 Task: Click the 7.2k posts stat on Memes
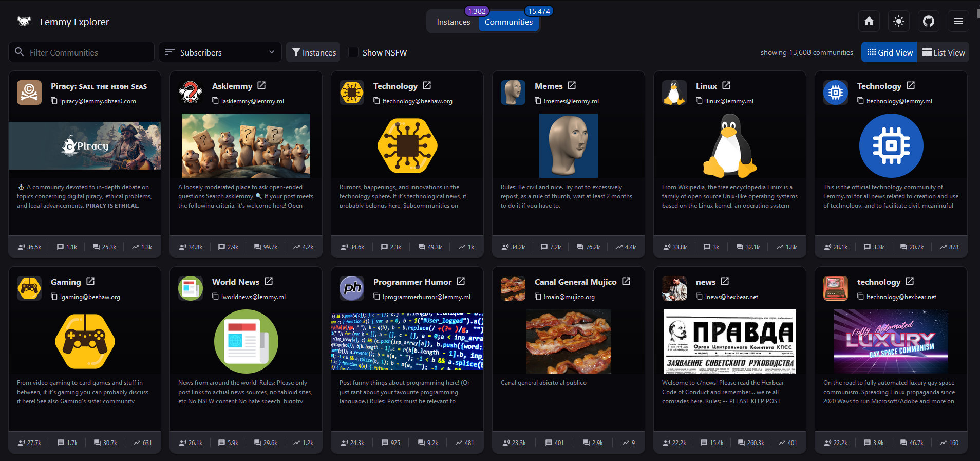pyautogui.click(x=551, y=247)
